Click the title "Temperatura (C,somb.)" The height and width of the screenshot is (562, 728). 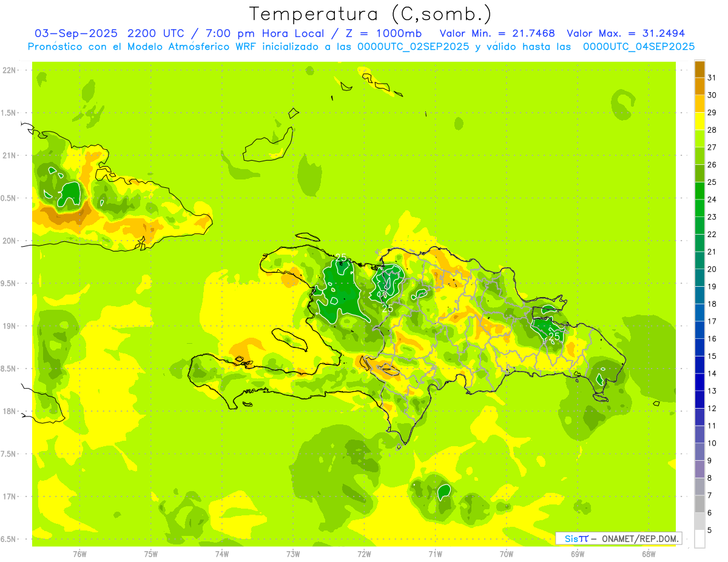370,14
